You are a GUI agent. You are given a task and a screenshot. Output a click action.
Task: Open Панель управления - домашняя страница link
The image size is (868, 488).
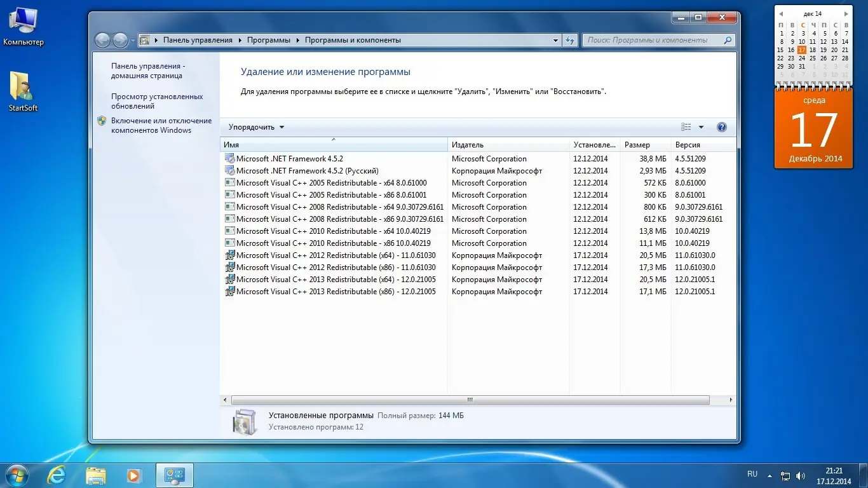tap(148, 71)
